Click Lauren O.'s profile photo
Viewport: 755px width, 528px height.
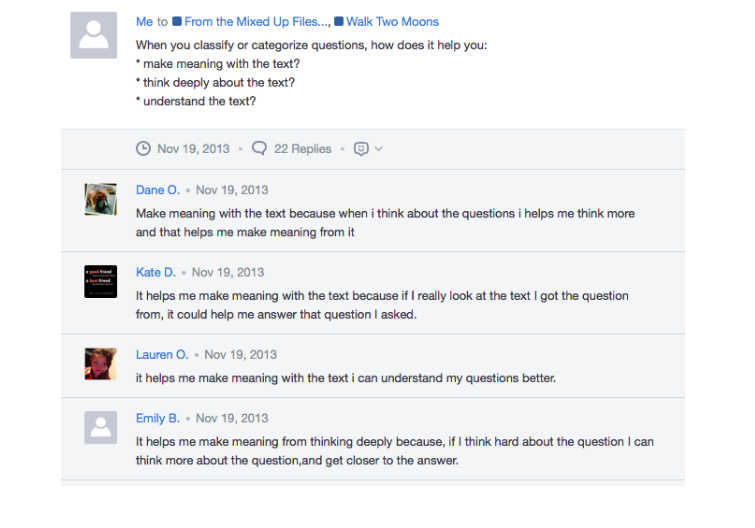(101, 364)
